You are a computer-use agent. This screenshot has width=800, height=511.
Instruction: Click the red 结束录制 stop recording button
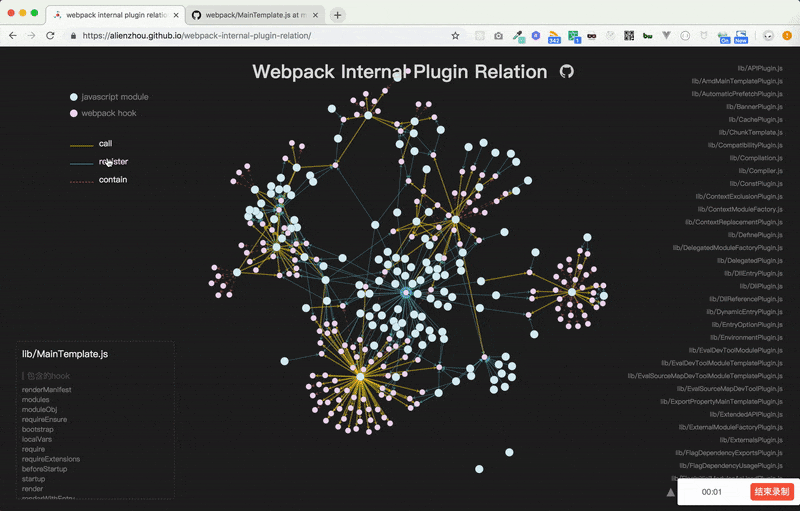(x=771, y=492)
